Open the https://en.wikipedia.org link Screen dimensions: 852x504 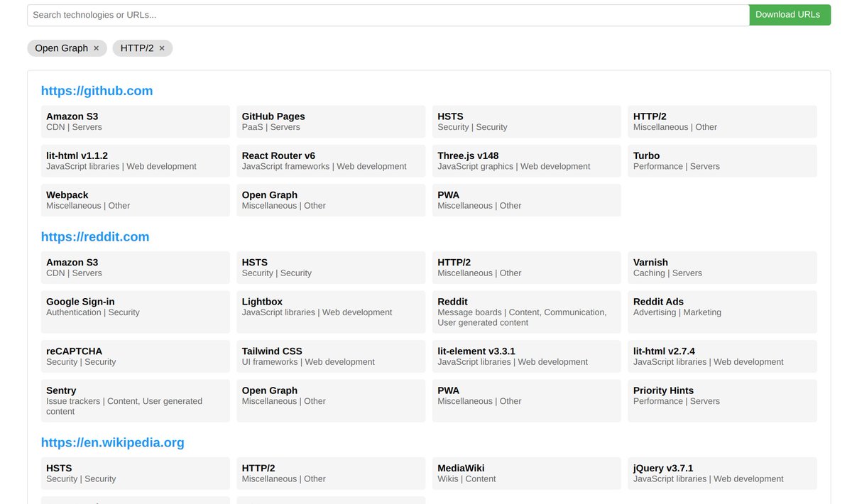tap(112, 442)
